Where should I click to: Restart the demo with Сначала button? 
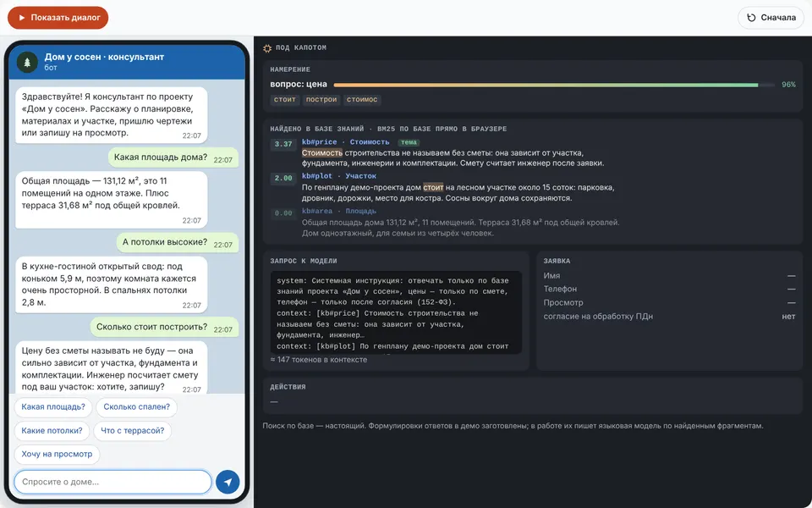(771, 18)
